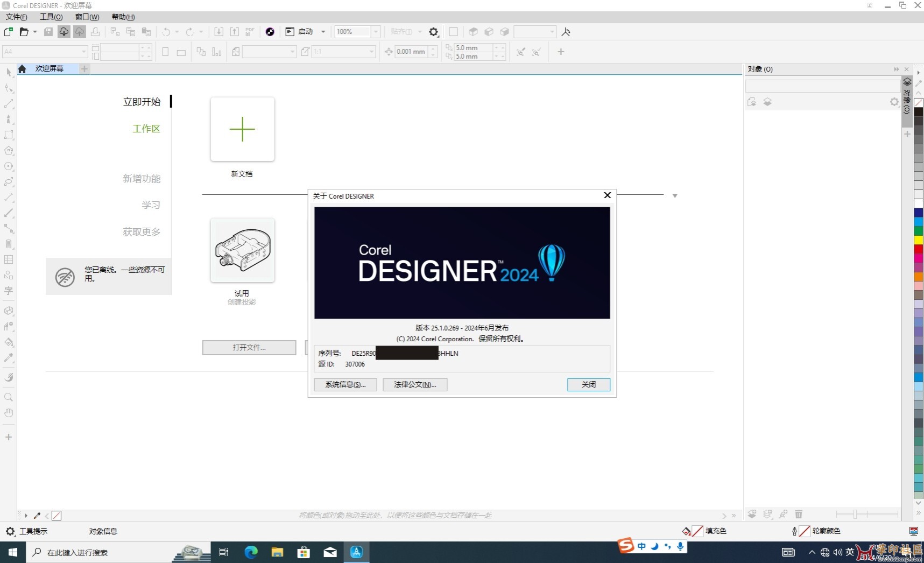924x563 pixels.
Task: Select the Pick tool in the toolbox
Action: (x=9, y=72)
